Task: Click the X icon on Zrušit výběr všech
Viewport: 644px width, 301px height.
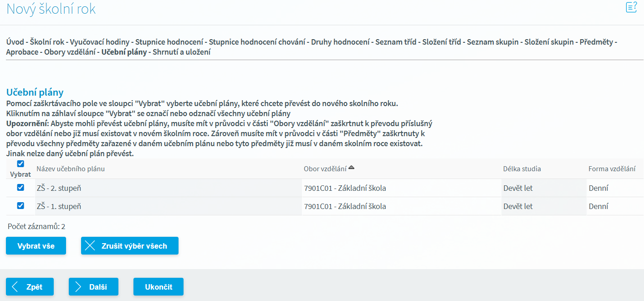Action: pos(90,246)
